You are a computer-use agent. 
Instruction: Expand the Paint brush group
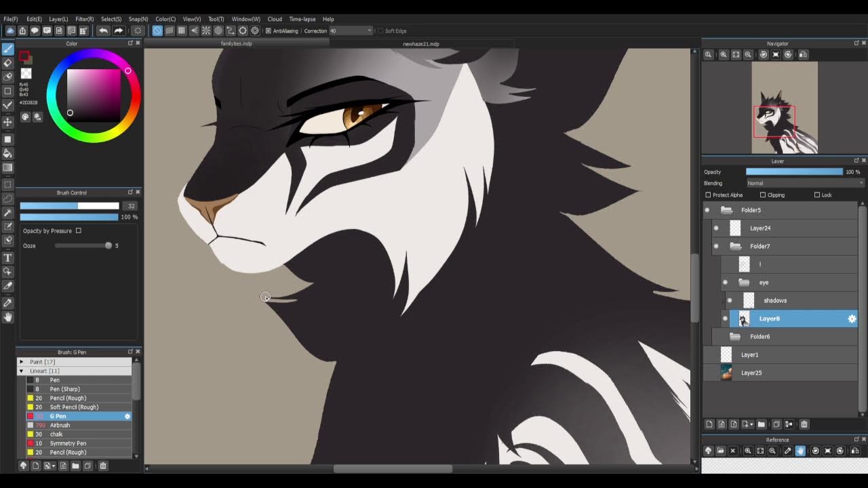[21, 362]
